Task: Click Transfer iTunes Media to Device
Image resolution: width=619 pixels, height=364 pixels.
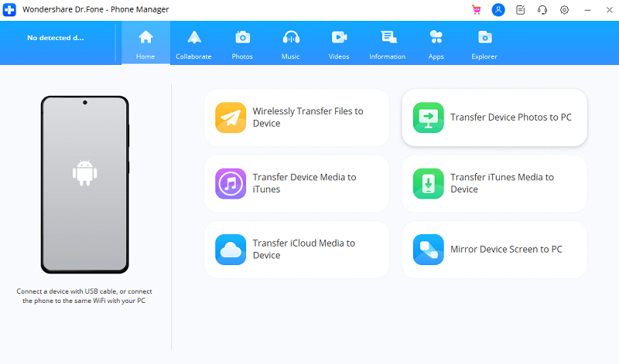Action: tap(494, 183)
